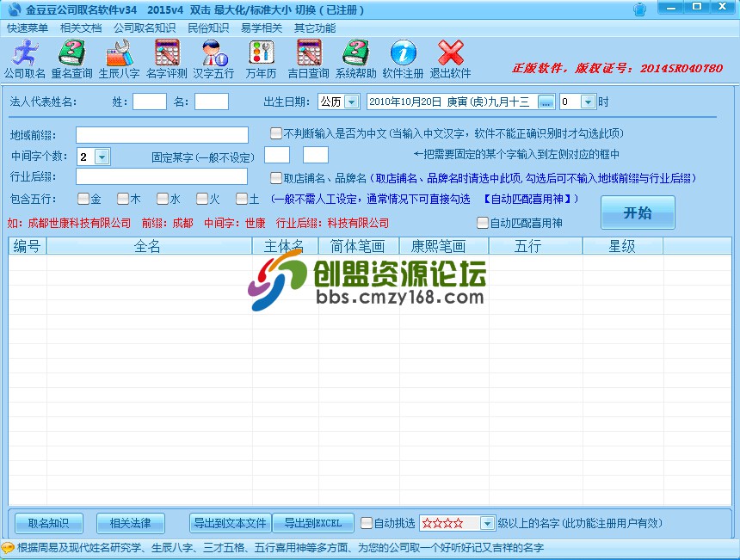
Task: Click the second 固定某字 input box
Action: click(x=316, y=155)
